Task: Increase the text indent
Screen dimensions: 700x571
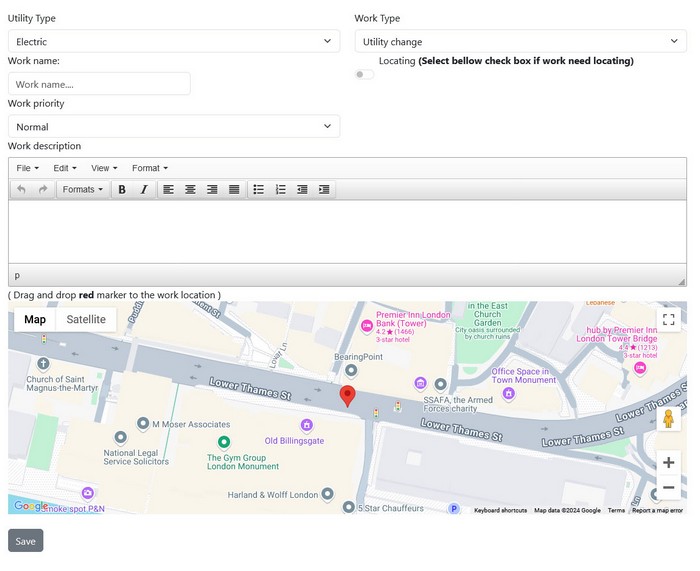Action: 324,190
